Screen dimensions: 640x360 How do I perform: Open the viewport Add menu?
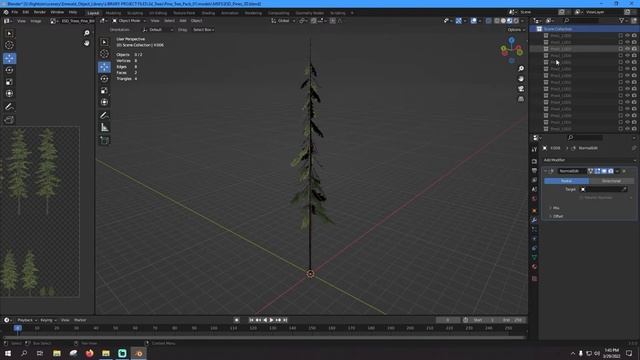(183, 21)
